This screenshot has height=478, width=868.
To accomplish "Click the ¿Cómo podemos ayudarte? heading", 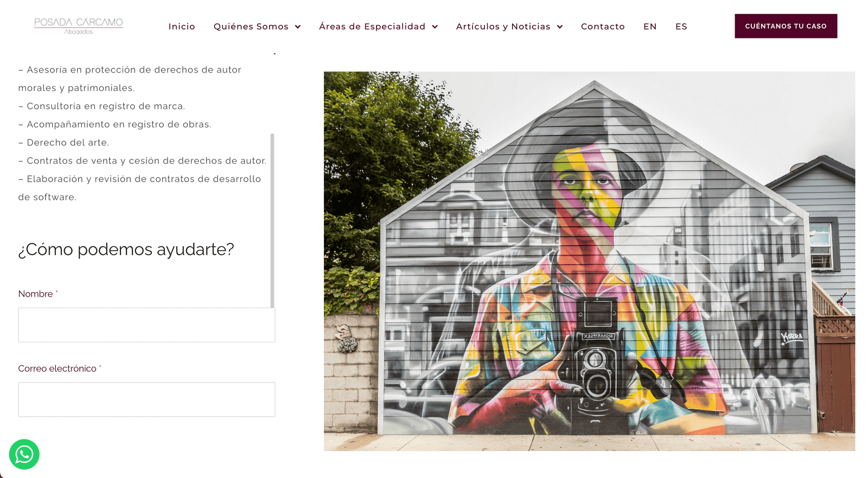I will point(126,249).
